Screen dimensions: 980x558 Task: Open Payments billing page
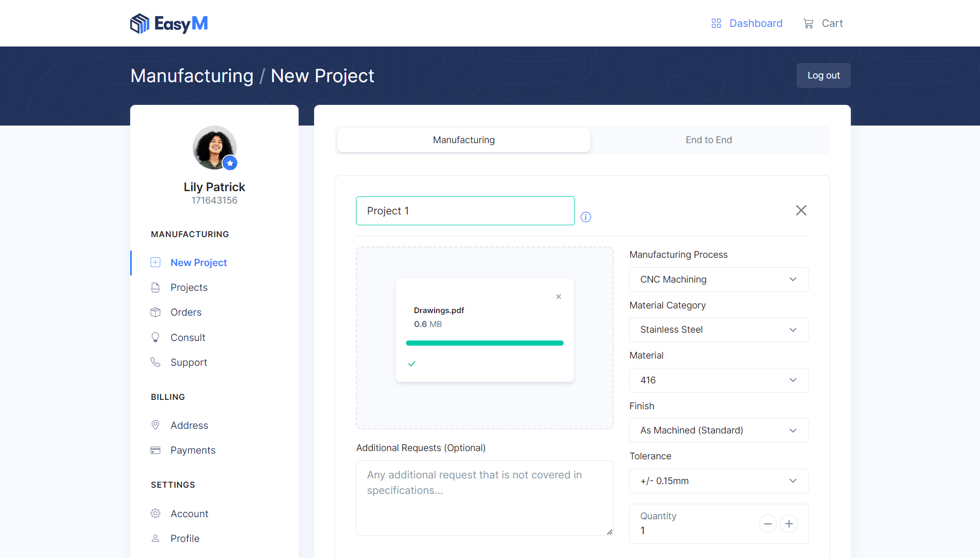[x=193, y=450]
